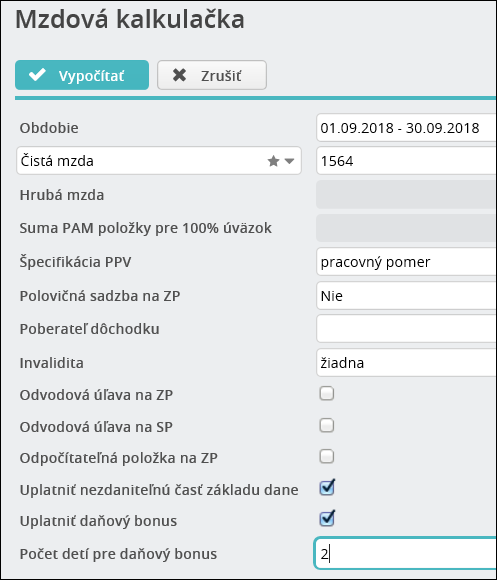The width and height of the screenshot is (497, 580).
Task: Click the Suma PAM položky field
Action: tap(407, 228)
